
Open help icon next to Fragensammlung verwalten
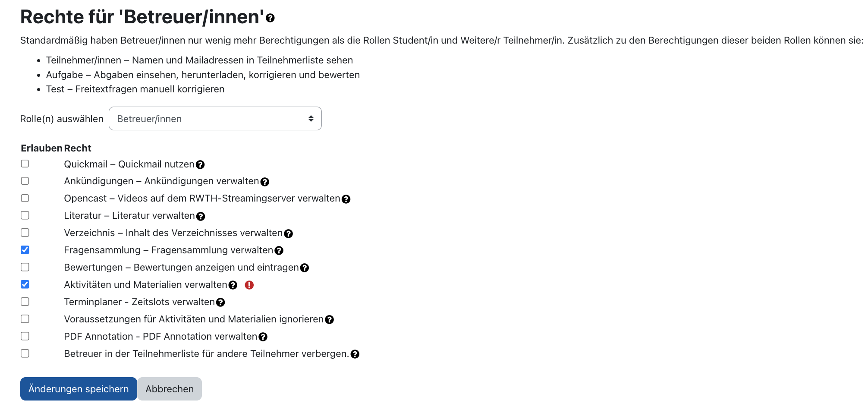click(x=279, y=251)
